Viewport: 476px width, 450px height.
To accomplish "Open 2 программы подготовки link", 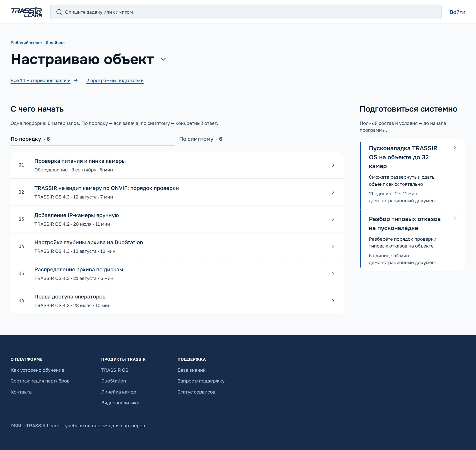I will click(115, 81).
